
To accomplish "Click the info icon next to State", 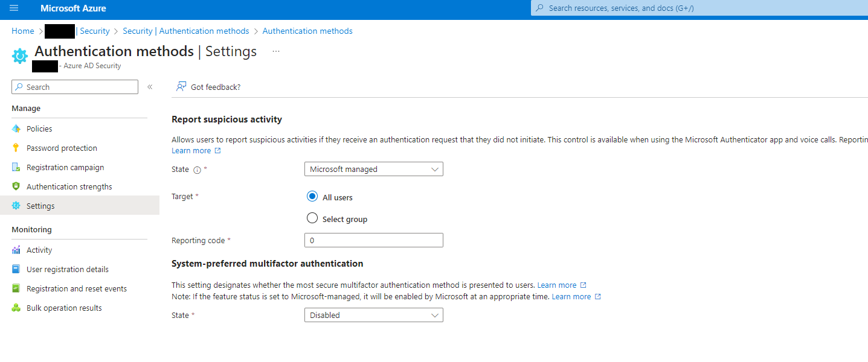I will tap(197, 170).
